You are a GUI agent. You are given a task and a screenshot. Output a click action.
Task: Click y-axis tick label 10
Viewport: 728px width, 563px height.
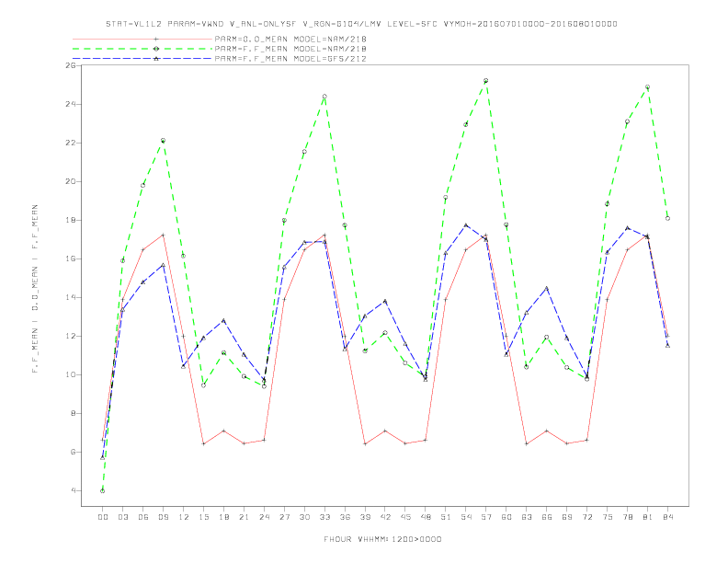(71, 374)
